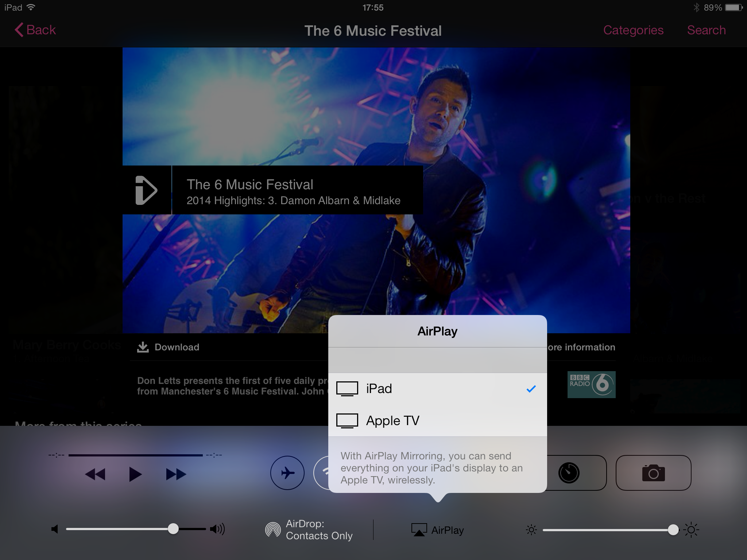Click the loud volume speaker icon

pyautogui.click(x=217, y=529)
